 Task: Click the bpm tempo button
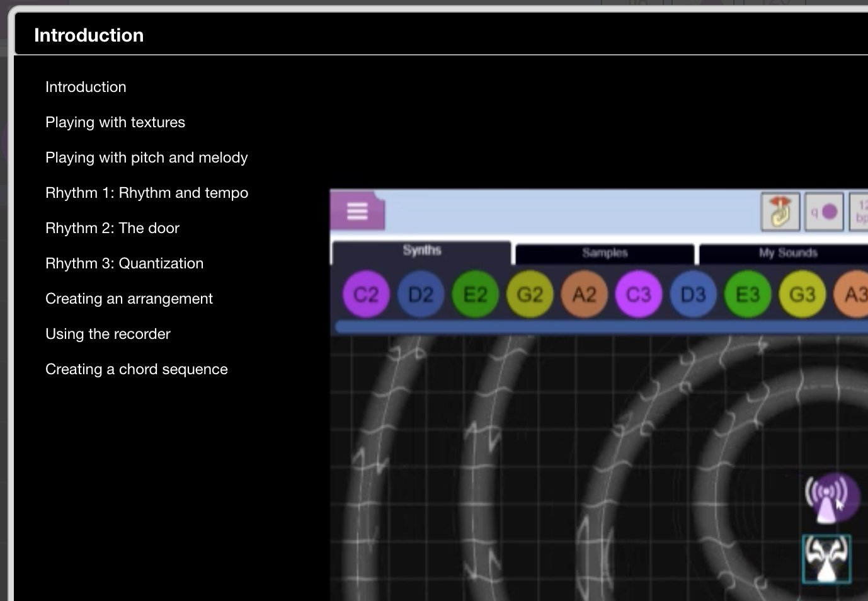point(859,212)
